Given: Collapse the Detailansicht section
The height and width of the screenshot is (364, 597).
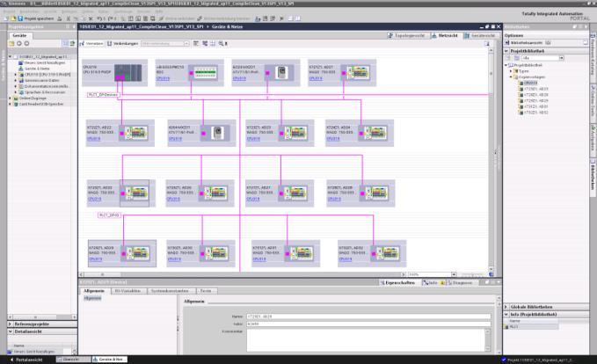Looking at the screenshot, I should pyautogui.click(x=11, y=331).
